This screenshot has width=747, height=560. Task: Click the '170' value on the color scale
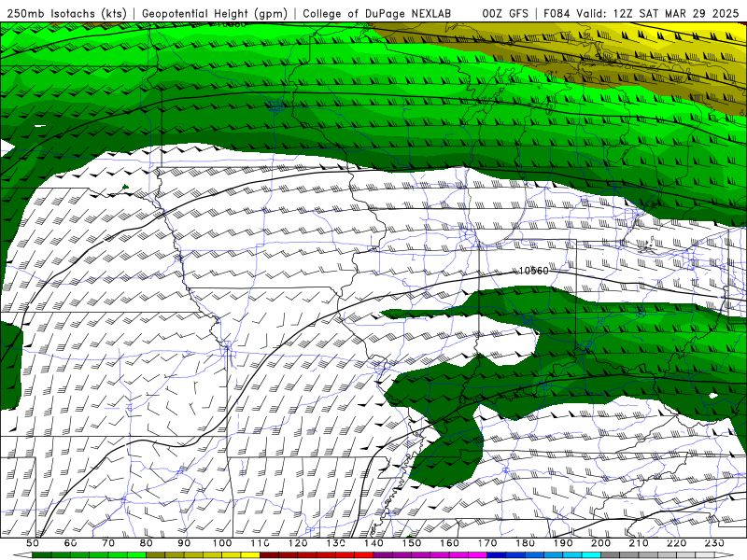pos(487,543)
